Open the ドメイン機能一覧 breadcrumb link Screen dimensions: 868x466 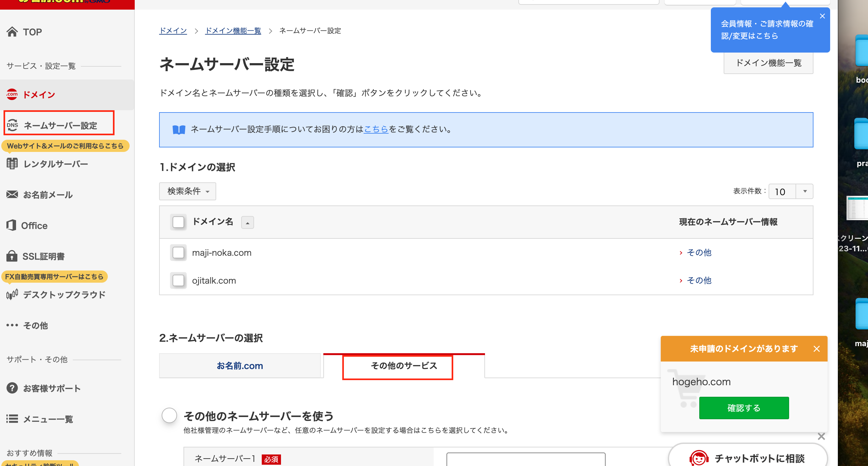pyautogui.click(x=233, y=31)
